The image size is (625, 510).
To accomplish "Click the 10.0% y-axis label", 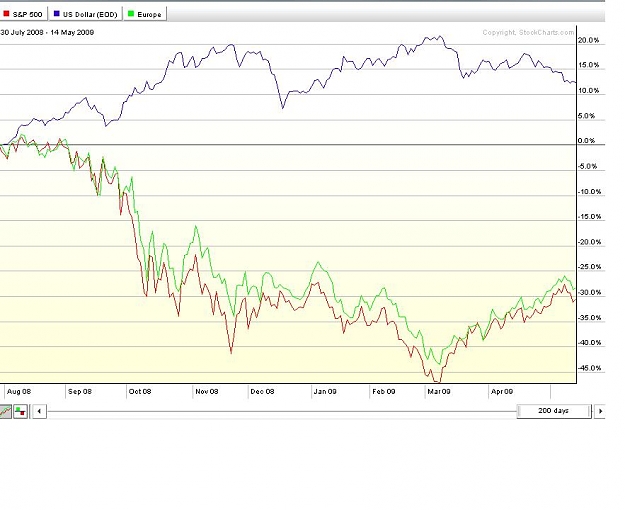I will coord(588,91).
